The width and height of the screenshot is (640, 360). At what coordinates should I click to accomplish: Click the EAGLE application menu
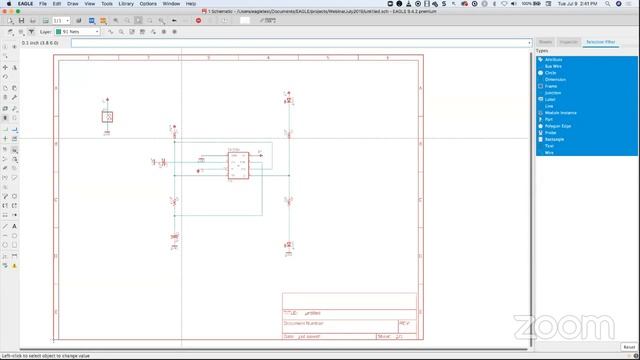[25, 4]
